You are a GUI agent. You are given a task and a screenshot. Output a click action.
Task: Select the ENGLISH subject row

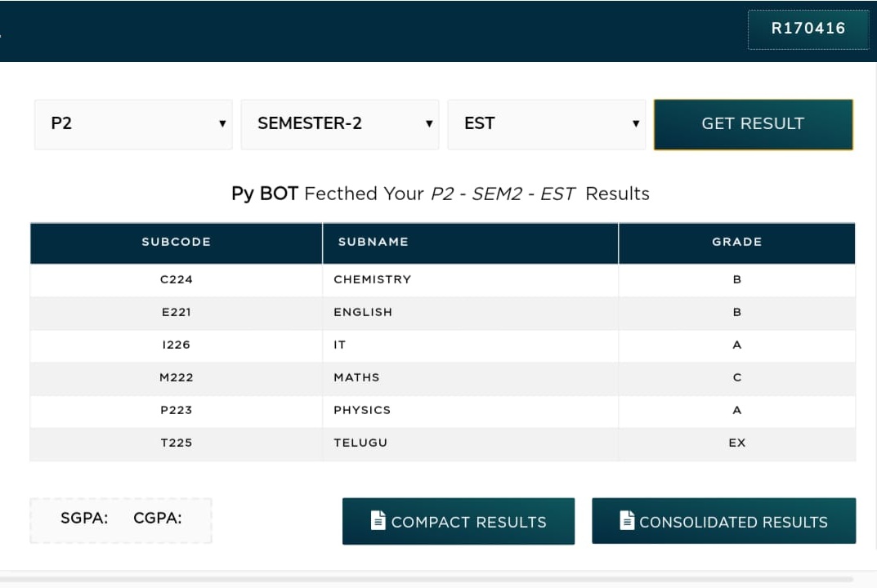pyautogui.click(x=442, y=313)
